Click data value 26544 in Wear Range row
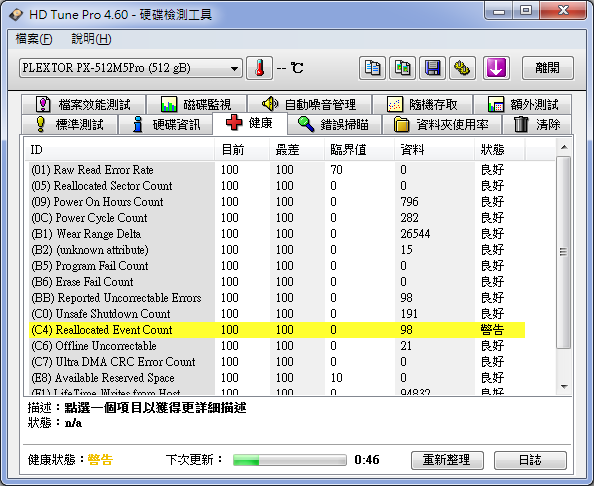The height and width of the screenshot is (486, 594). [x=415, y=234]
